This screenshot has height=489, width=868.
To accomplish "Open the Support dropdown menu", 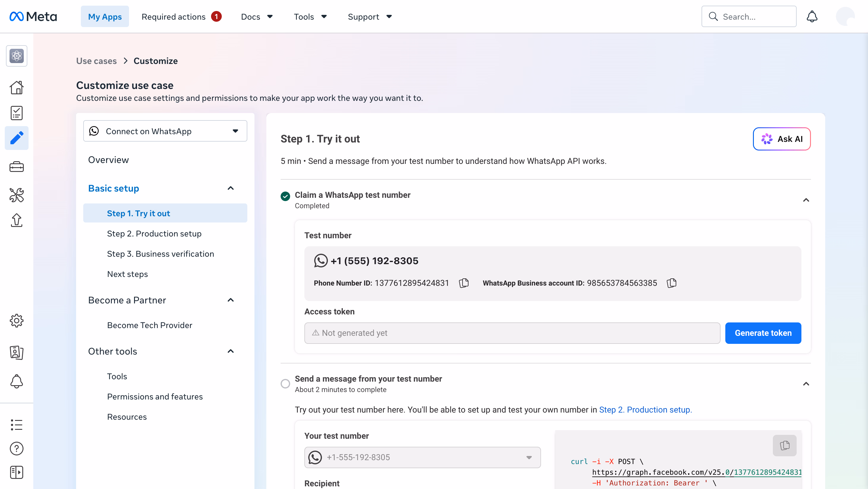I will pos(369,17).
